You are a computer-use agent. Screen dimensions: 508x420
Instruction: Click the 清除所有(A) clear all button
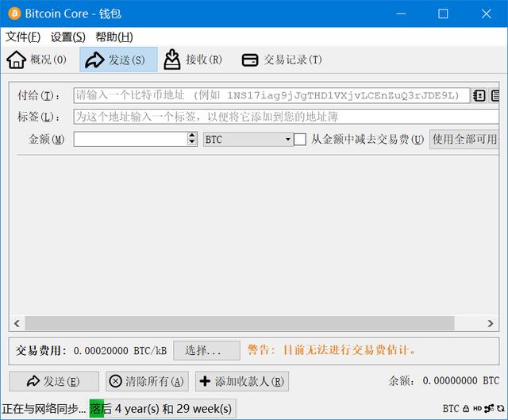click(147, 381)
